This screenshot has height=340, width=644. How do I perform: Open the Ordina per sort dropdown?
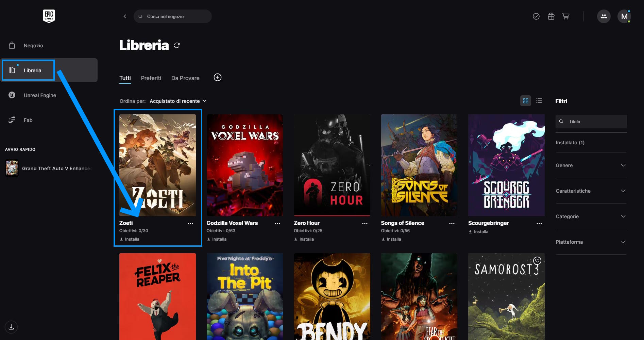click(x=178, y=101)
